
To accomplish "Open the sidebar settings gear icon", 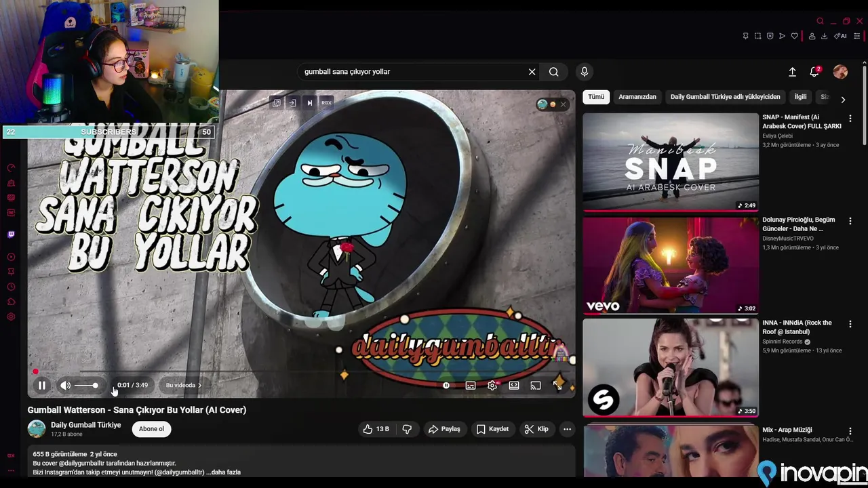I will [11, 317].
